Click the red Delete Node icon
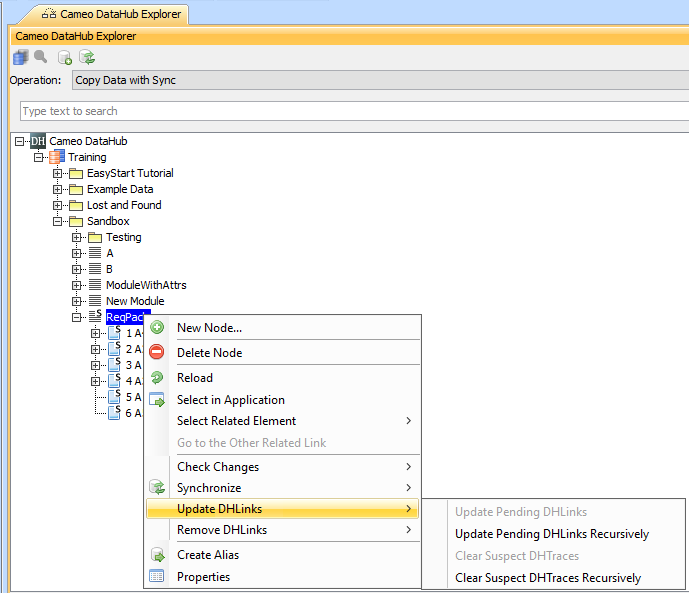Image resolution: width=689 pixels, height=593 pixels. 157,353
